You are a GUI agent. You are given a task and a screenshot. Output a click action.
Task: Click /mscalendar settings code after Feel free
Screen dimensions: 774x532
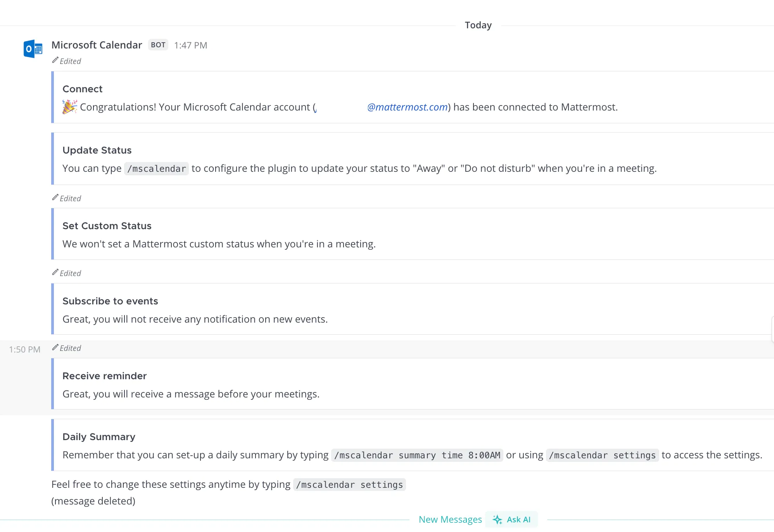pos(349,485)
